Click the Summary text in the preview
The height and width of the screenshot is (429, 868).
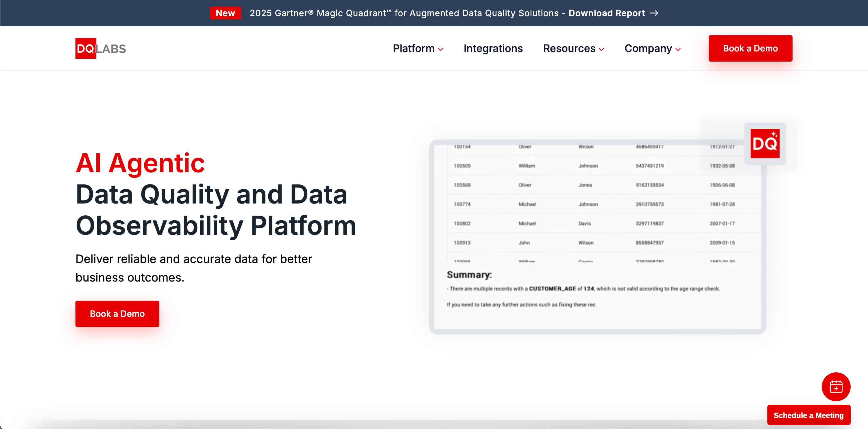pyautogui.click(x=469, y=275)
